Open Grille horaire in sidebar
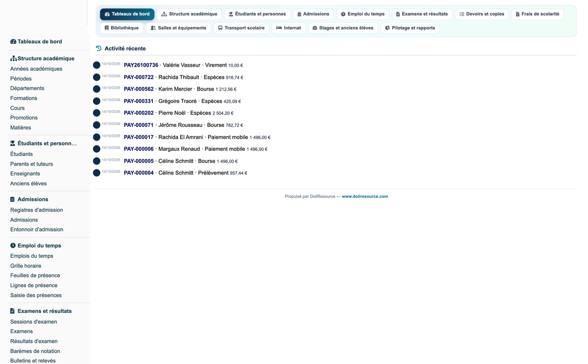Image resolution: width=588 pixels, height=364 pixels. click(x=26, y=266)
